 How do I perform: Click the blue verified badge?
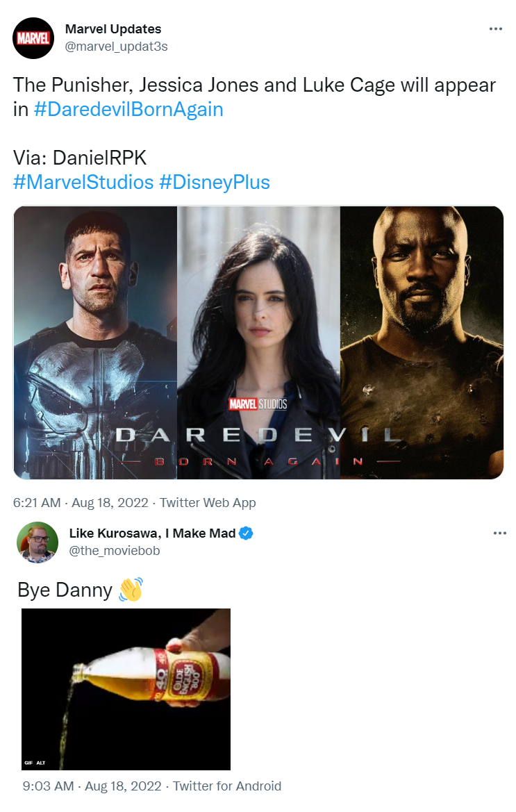[x=246, y=533]
